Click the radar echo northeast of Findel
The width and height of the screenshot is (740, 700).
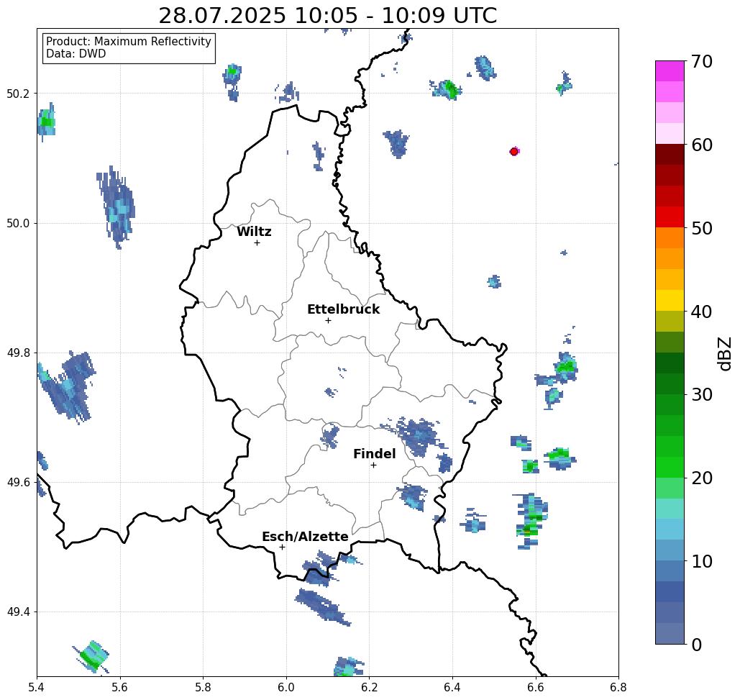[x=417, y=435]
